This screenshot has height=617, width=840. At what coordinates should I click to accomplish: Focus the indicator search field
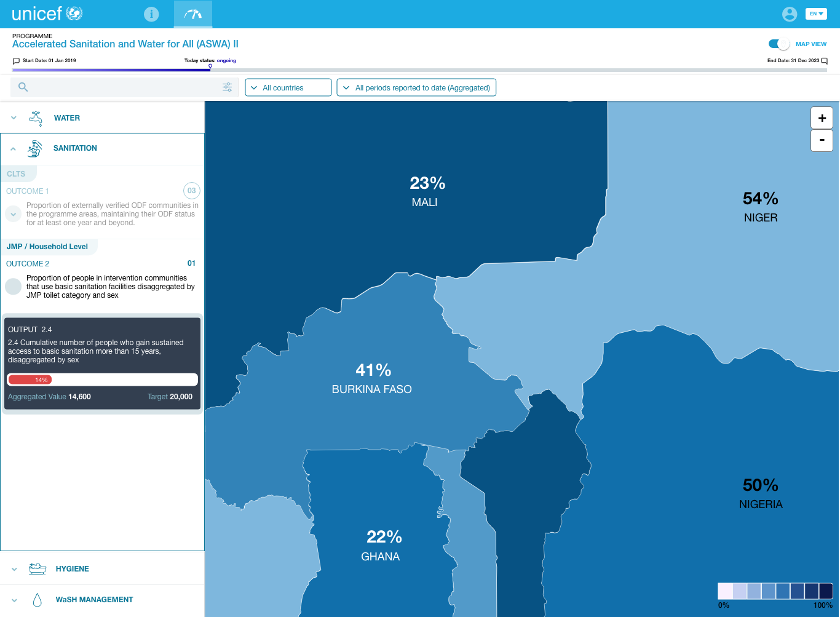pos(123,87)
